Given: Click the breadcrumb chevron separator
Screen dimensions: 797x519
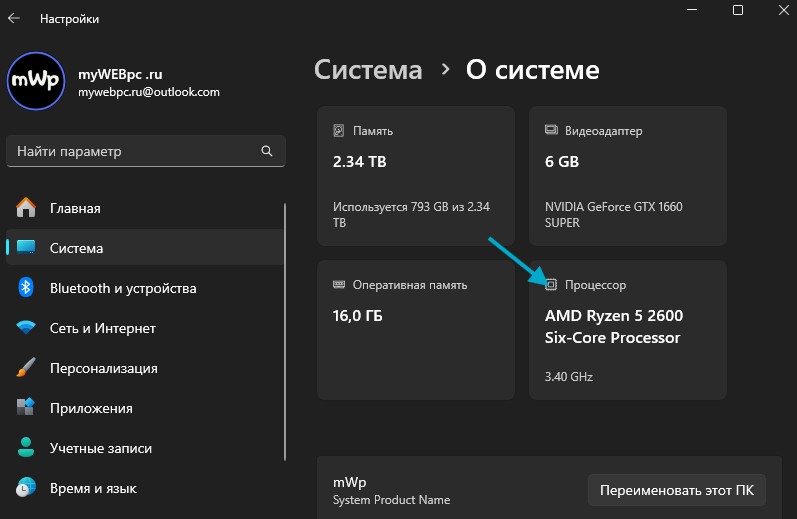Looking at the screenshot, I should tap(445, 69).
